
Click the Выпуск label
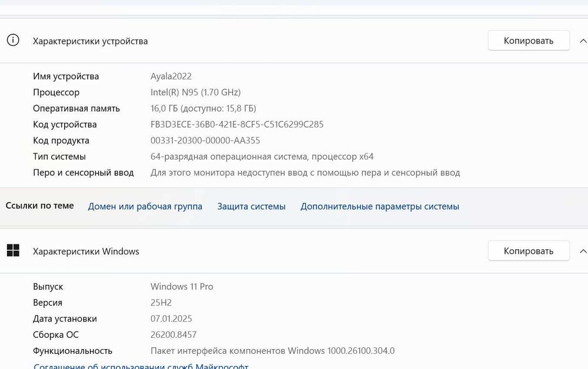(x=48, y=287)
